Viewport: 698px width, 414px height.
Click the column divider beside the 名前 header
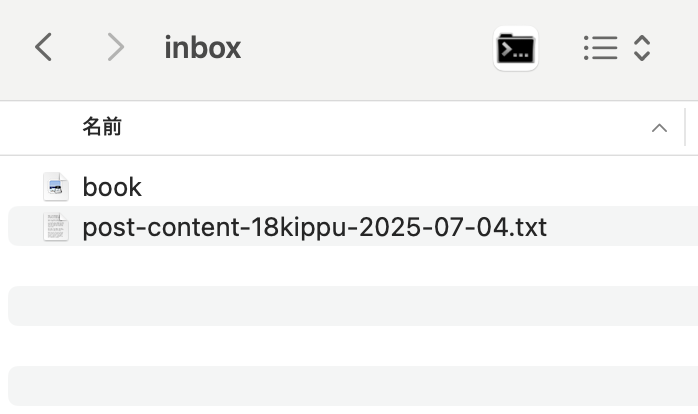(x=685, y=127)
